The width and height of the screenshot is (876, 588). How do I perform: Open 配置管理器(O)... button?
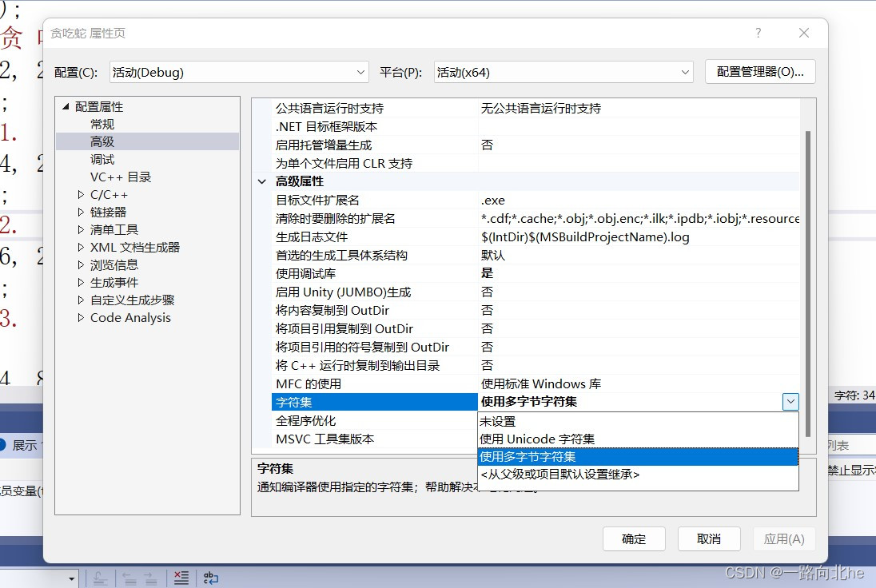point(760,71)
